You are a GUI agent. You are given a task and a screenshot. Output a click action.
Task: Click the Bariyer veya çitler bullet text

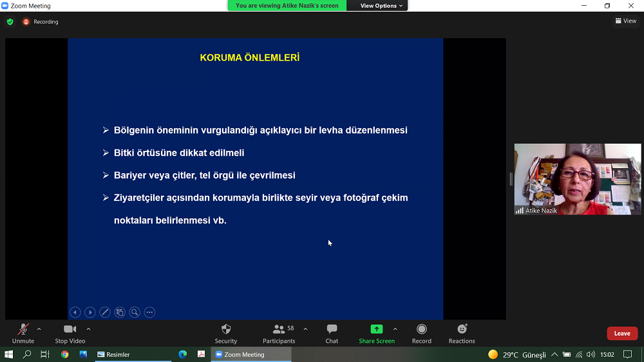(x=205, y=175)
